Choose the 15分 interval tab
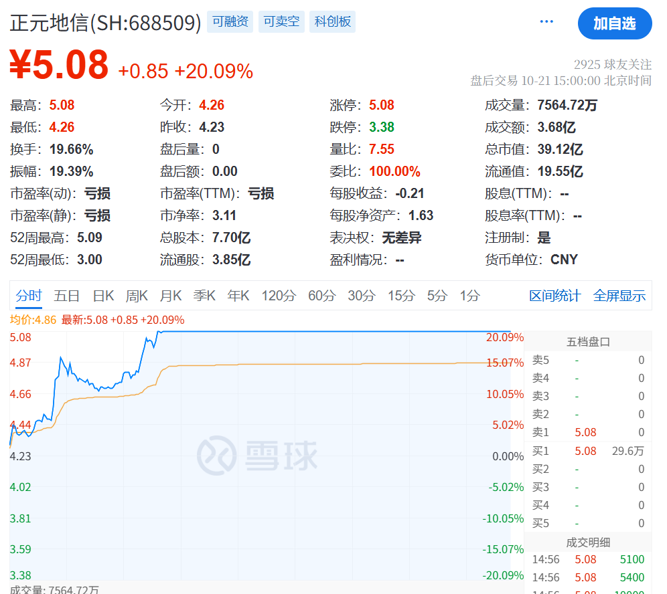Viewport: 667px width, 594px height. [401, 295]
